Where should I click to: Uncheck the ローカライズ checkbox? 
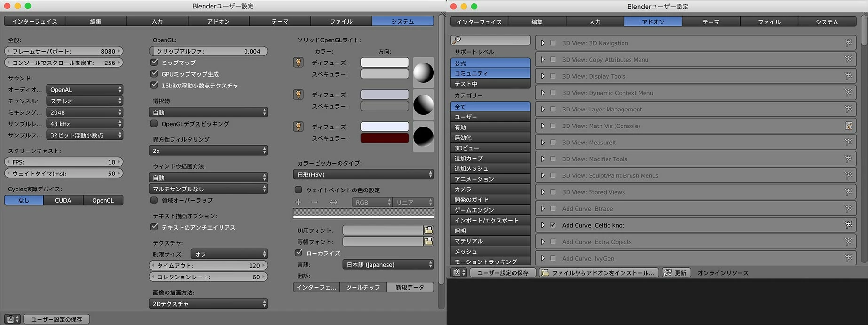pyautogui.click(x=298, y=253)
